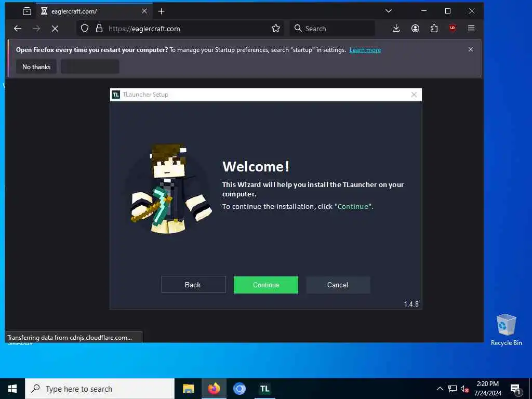Close the TLauncher Setup window
This screenshot has width=532, height=399.
point(414,95)
